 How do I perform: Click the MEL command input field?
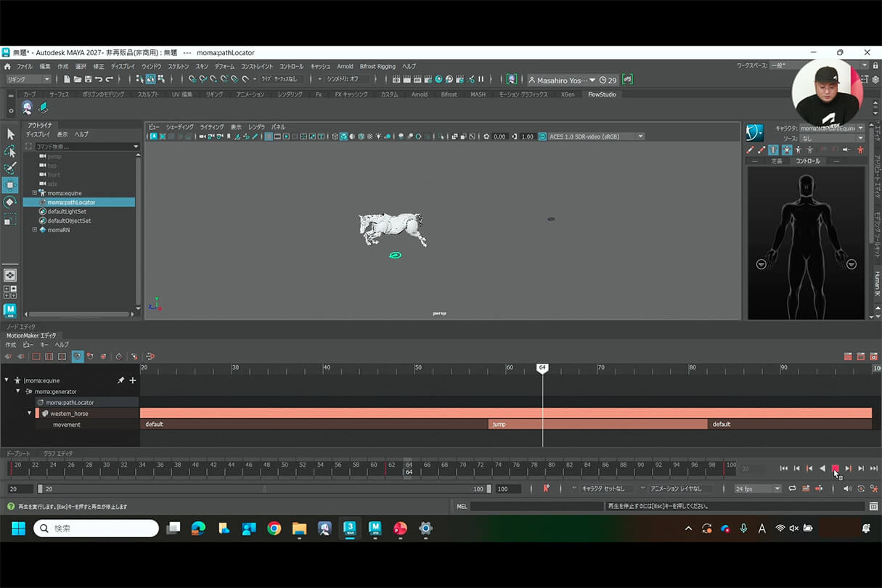pos(537,506)
